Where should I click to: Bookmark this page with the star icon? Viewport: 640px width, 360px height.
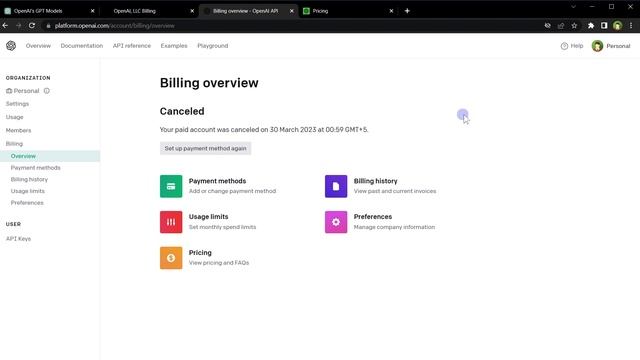(x=574, y=26)
